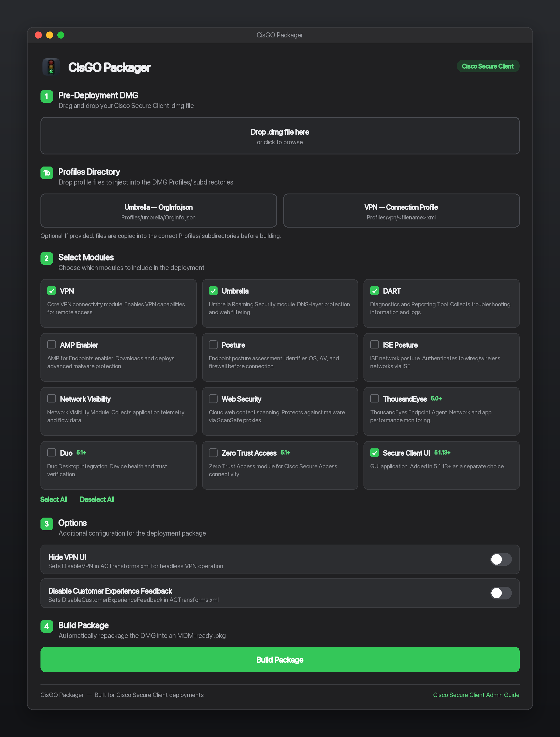
Task: Click the Select Modules heading
Action: click(86, 257)
